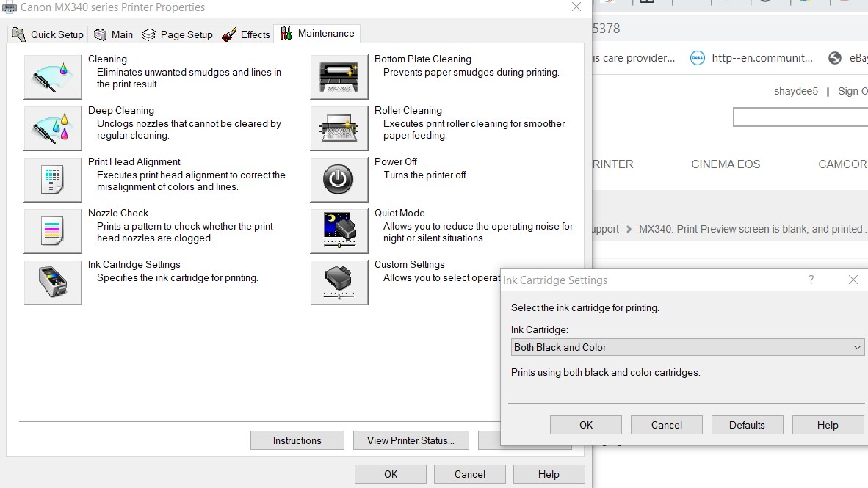This screenshot has width=868, height=488.
Task: Open Ink Cartridge Settings icon
Action: coord(52,282)
